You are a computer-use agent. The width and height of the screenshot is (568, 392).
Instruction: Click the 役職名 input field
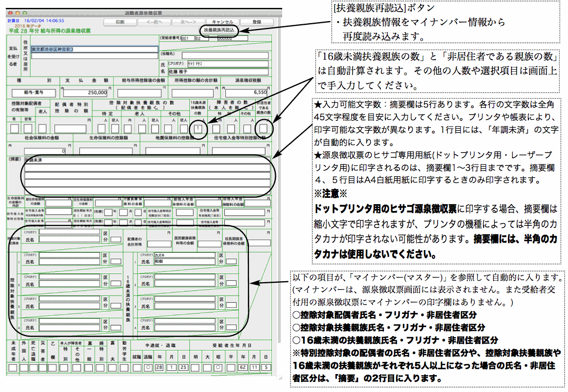point(224,55)
